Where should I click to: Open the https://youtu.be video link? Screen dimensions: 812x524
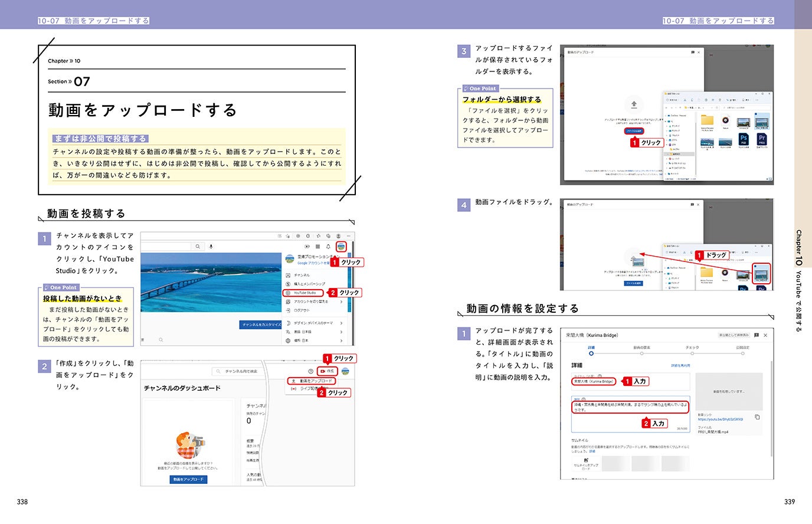(721, 419)
